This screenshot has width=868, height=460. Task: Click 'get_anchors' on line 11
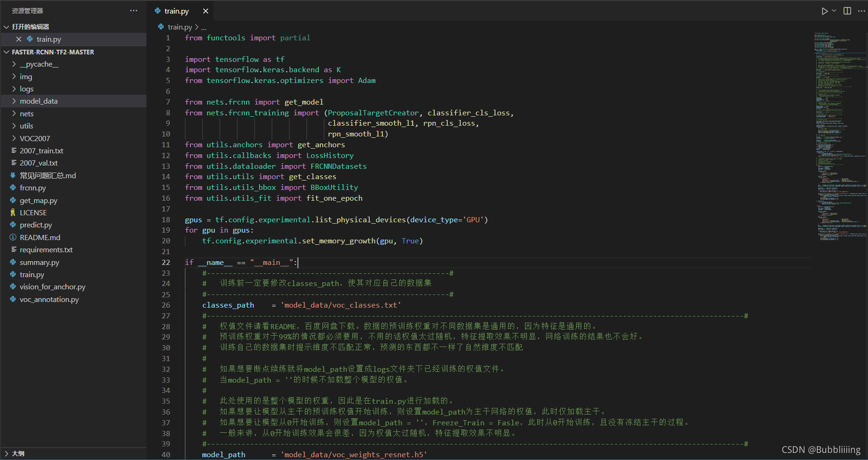[321, 145]
